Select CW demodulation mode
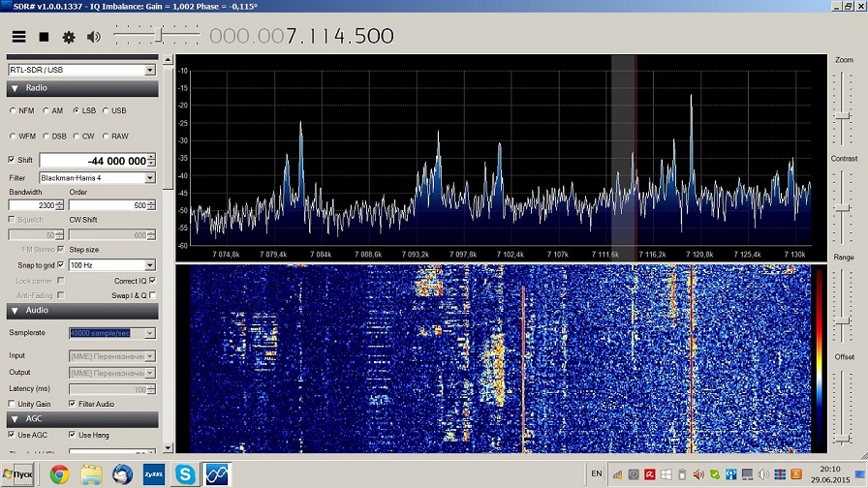The width and height of the screenshot is (868, 488). (76, 137)
